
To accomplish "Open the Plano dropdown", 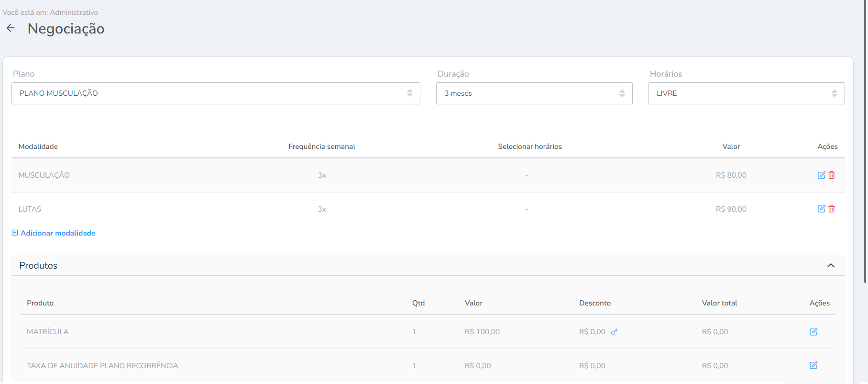I will (216, 93).
